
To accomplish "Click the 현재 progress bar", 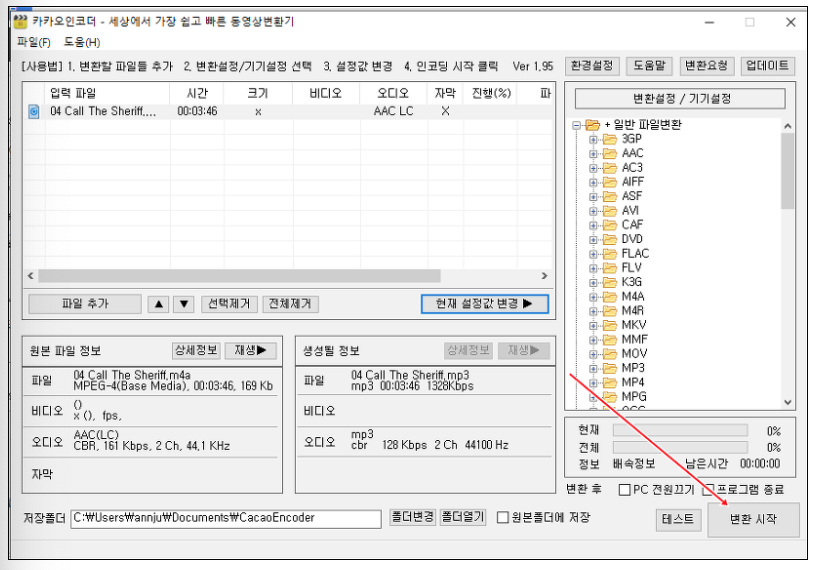I will coord(680,431).
